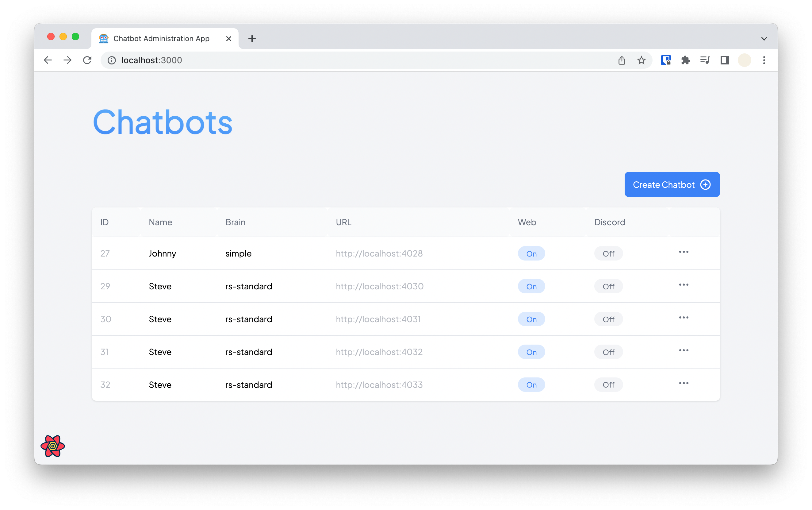The height and width of the screenshot is (510, 812).
Task: Open the actions menu for Johnny's row
Action: coord(684,252)
